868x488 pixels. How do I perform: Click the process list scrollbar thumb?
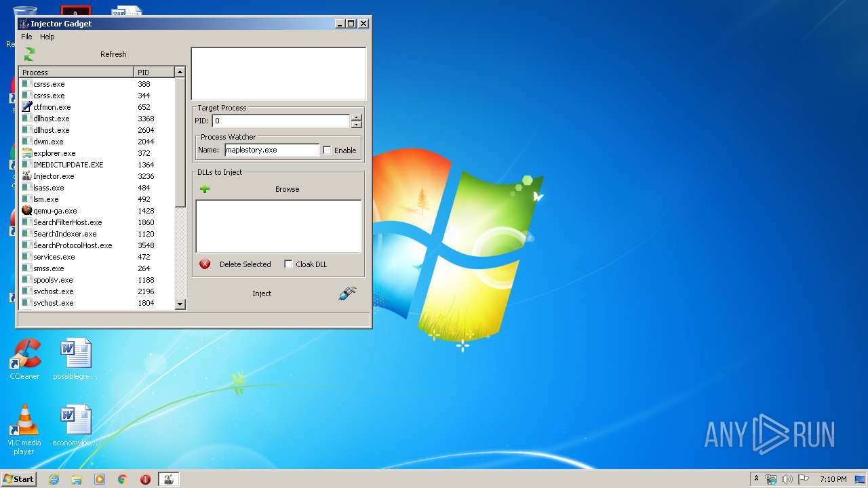tap(180, 142)
